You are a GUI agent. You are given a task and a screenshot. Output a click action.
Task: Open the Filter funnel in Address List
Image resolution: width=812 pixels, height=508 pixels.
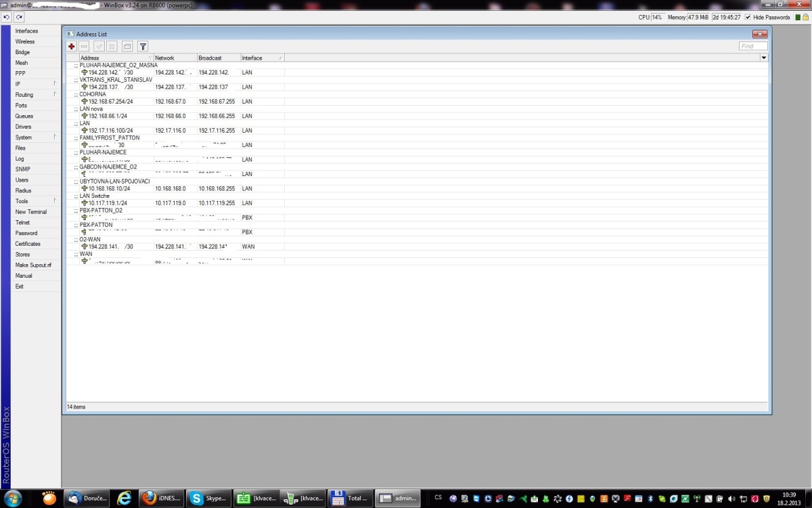(x=143, y=46)
